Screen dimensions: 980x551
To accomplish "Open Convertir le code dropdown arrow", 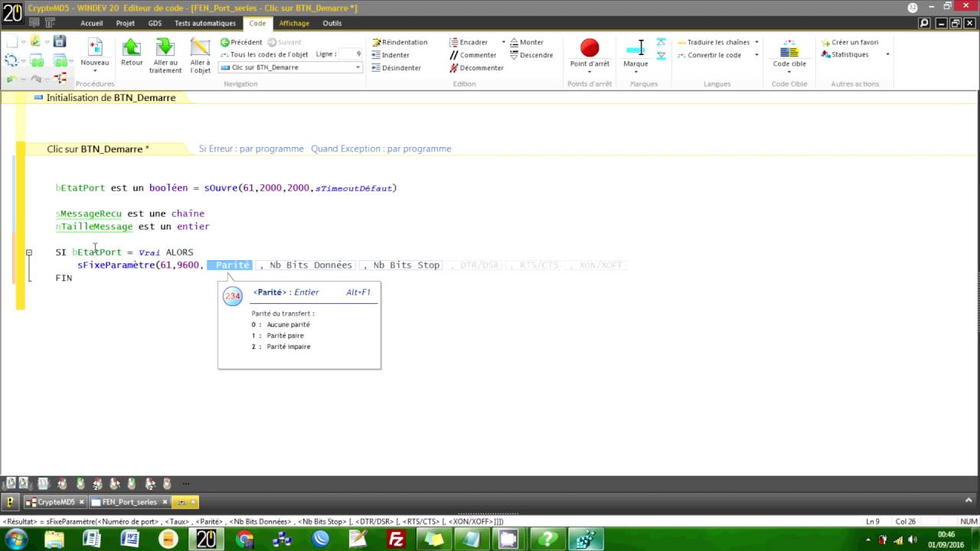I will (756, 55).
